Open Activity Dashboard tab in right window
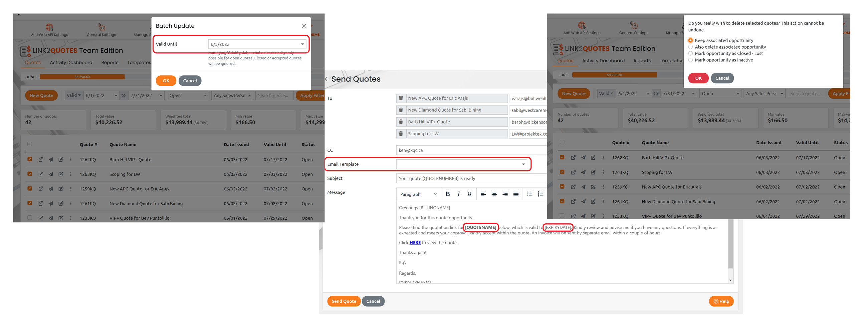 coord(604,61)
